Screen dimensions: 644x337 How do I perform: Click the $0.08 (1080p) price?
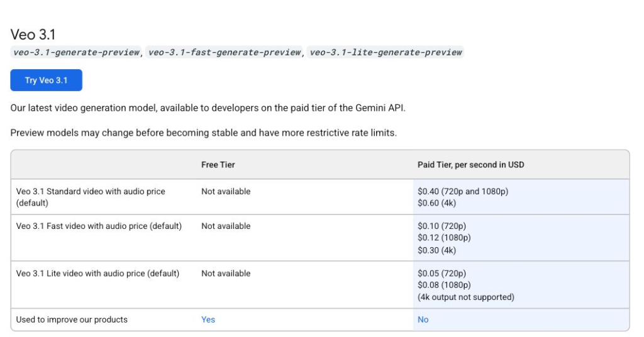(x=444, y=285)
